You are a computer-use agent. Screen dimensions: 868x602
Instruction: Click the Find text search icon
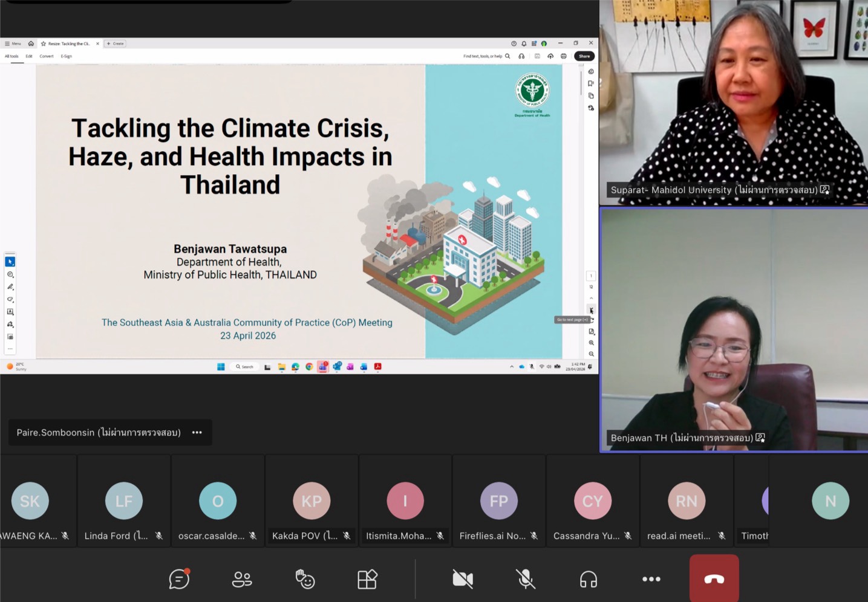pyautogui.click(x=507, y=56)
